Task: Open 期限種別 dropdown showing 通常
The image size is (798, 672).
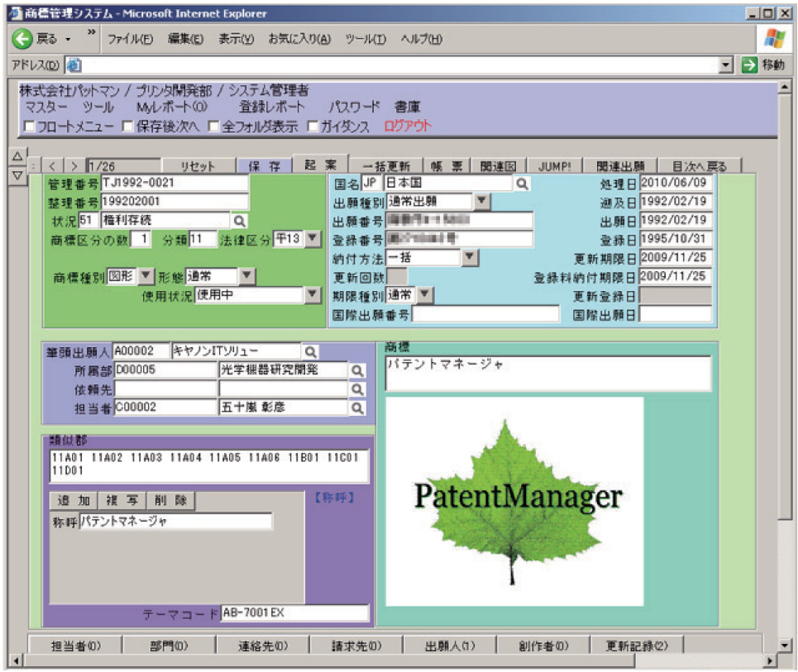Action: coord(424,295)
